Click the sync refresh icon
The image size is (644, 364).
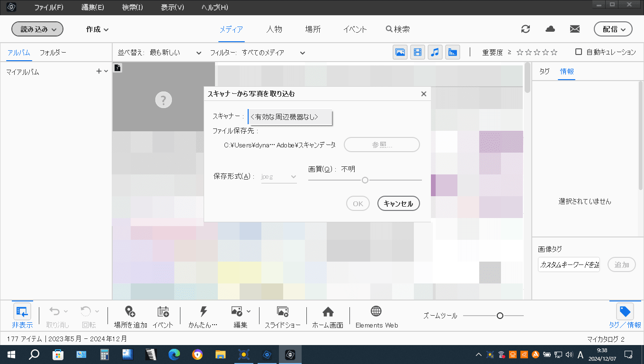pyautogui.click(x=526, y=29)
